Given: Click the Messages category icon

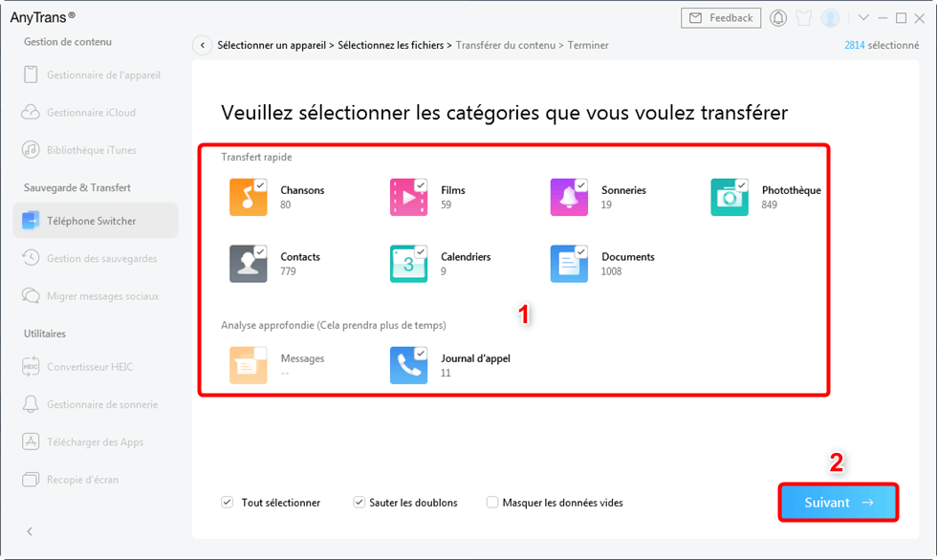Looking at the screenshot, I should coord(248,365).
